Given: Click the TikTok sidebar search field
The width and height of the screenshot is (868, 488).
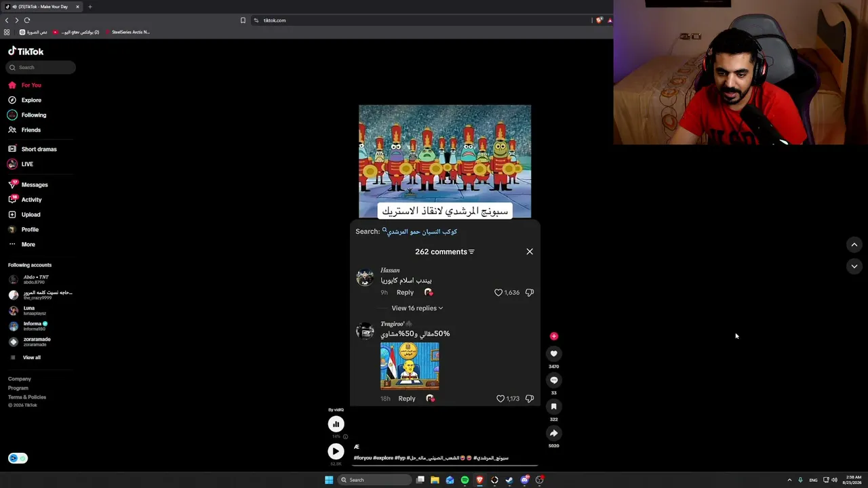Looking at the screenshot, I should [x=40, y=67].
